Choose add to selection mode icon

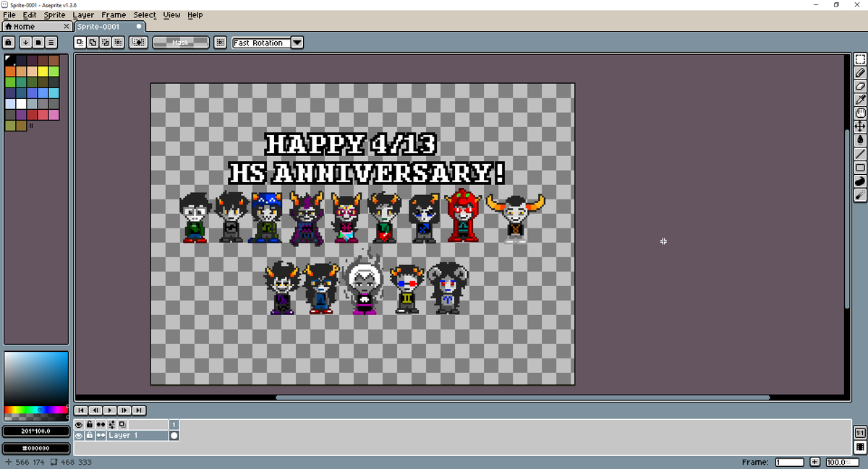[x=93, y=43]
